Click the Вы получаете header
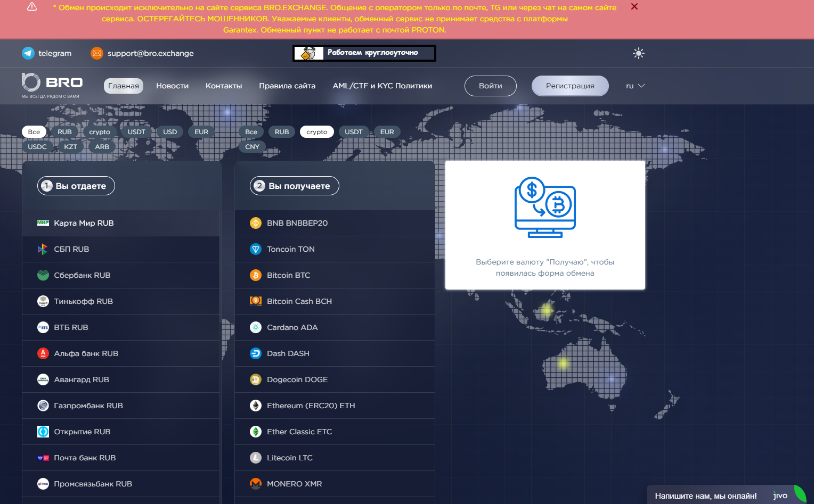The width and height of the screenshot is (814, 504). point(295,186)
